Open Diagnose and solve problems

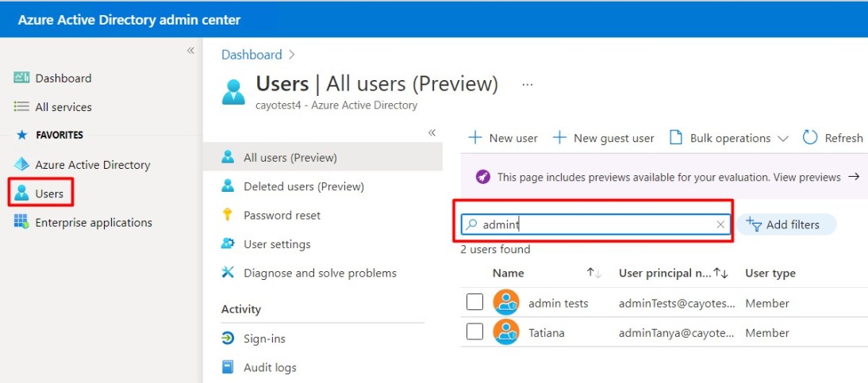320,273
